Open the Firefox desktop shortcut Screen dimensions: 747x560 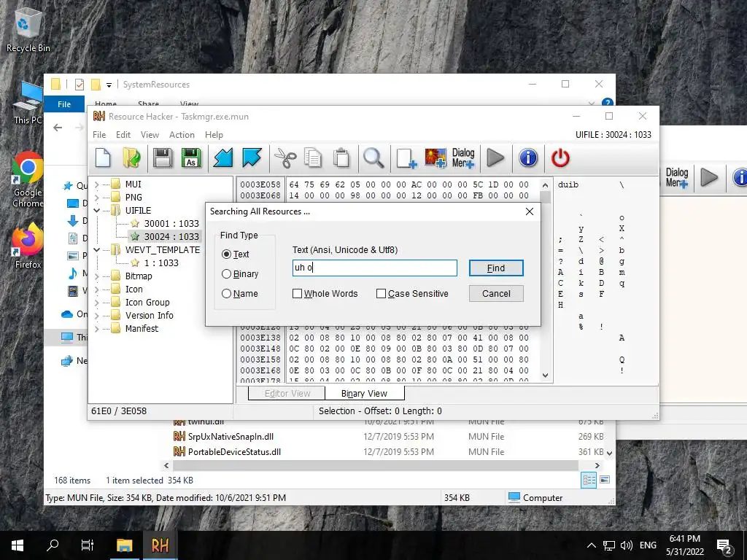28,246
